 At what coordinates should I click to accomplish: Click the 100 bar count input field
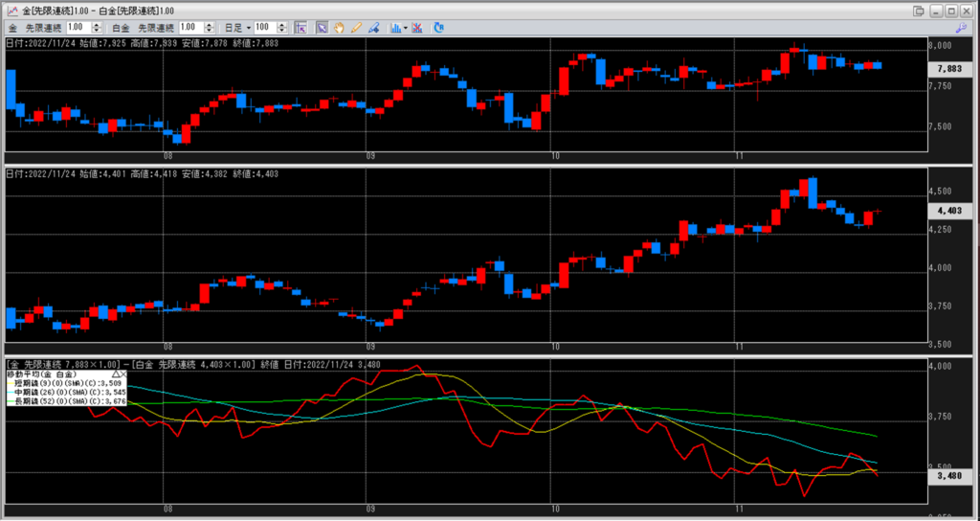[265, 28]
